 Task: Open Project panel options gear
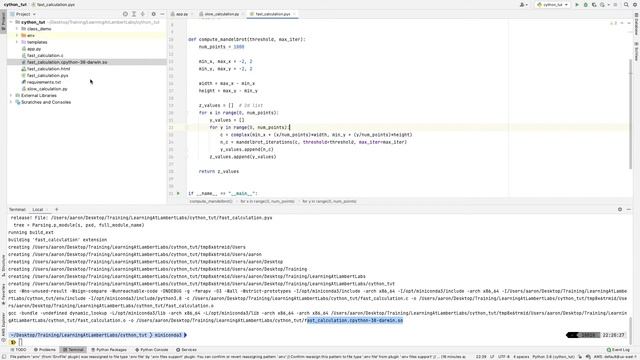(153, 14)
